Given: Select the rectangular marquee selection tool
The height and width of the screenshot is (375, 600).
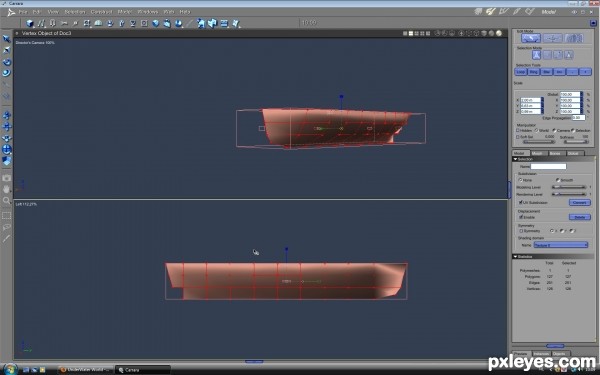Looking at the screenshot, I should tap(7, 216).
